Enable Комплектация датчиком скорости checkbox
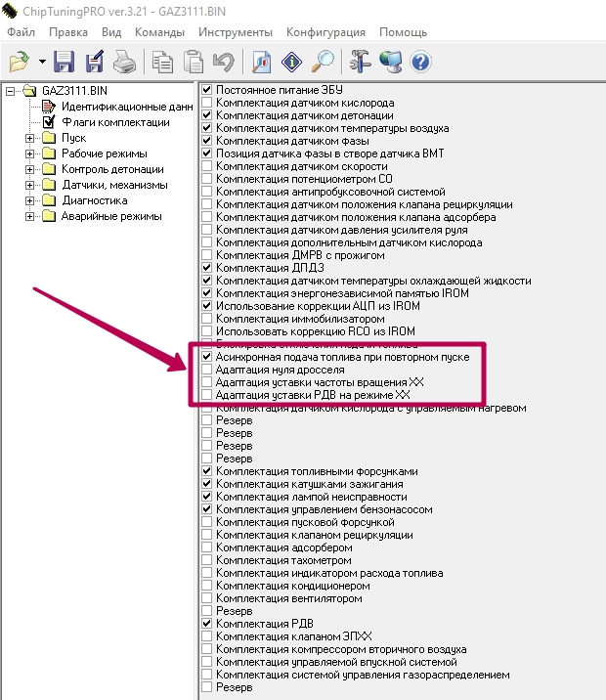The height and width of the screenshot is (700, 606). click(x=206, y=165)
